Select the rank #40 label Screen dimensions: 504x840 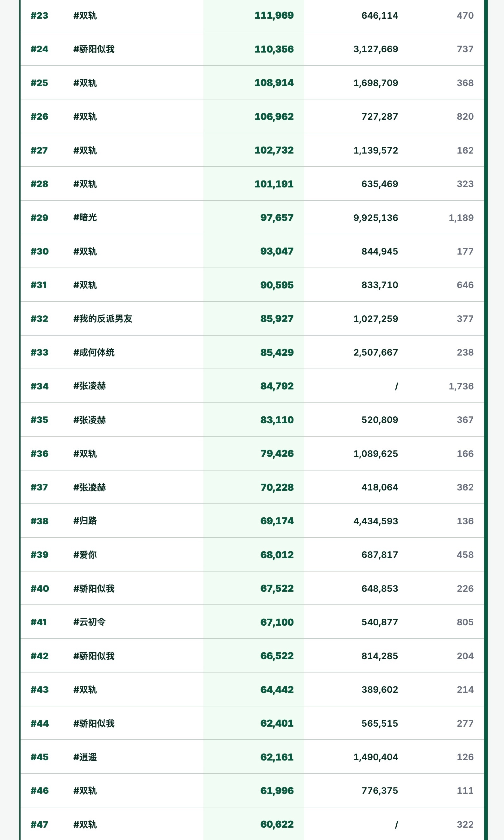pyautogui.click(x=40, y=588)
